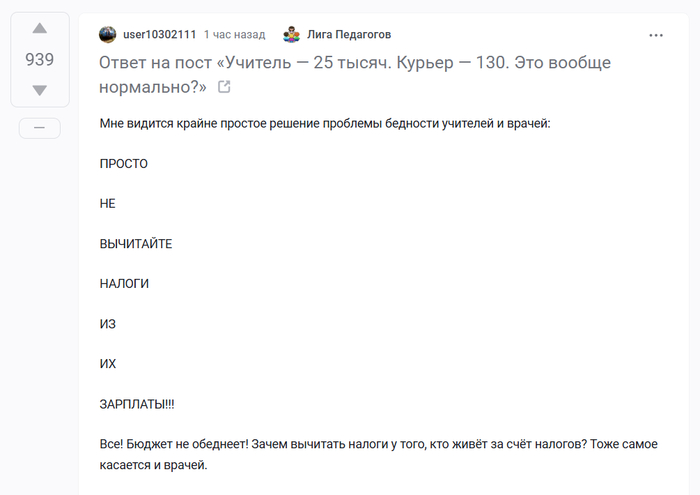Click the post rating number 939
This screenshot has width=700, height=495.
pyautogui.click(x=40, y=60)
